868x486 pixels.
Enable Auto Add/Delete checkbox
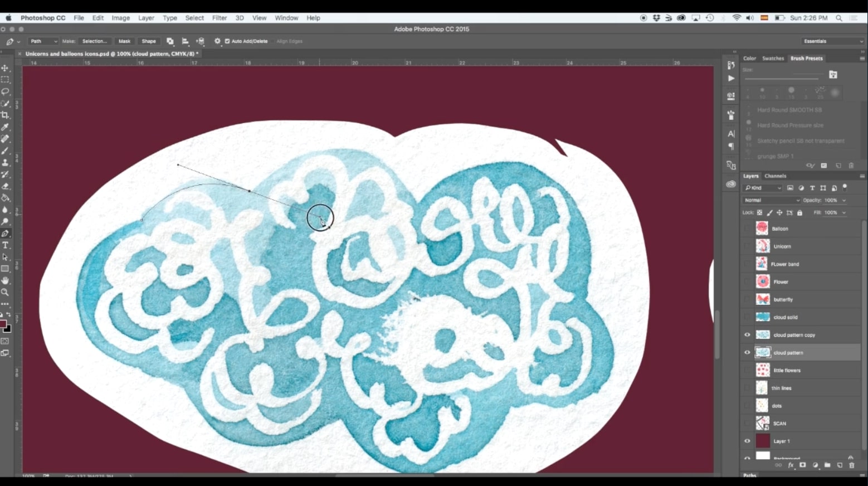coord(226,41)
